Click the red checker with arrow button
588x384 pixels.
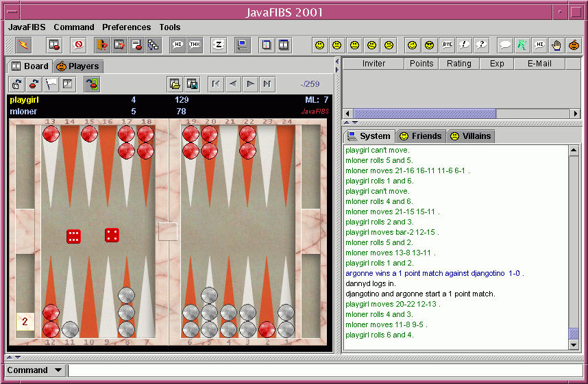coord(34,84)
